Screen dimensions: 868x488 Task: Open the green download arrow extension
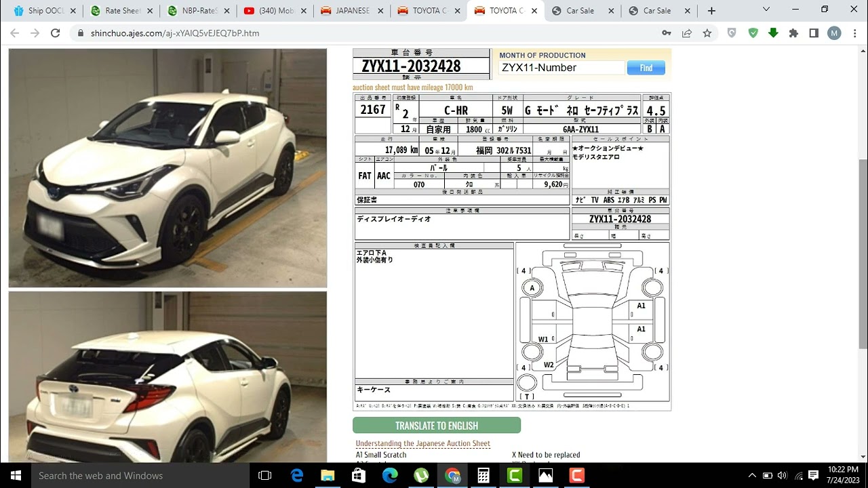773,33
